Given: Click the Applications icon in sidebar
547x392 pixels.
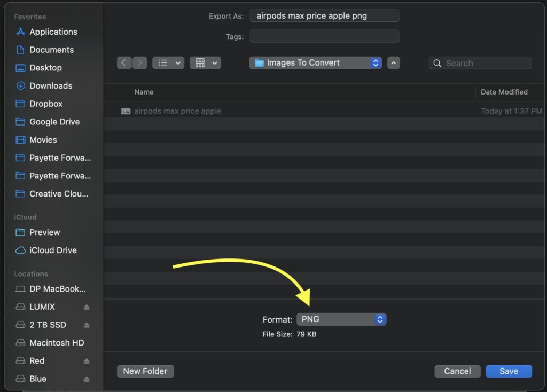Looking at the screenshot, I should coord(21,32).
